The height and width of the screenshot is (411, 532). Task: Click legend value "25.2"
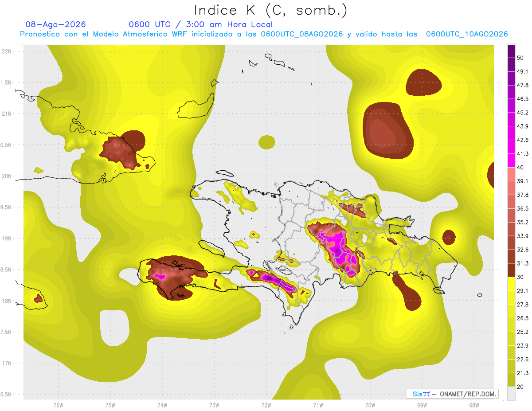pyautogui.click(x=523, y=332)
